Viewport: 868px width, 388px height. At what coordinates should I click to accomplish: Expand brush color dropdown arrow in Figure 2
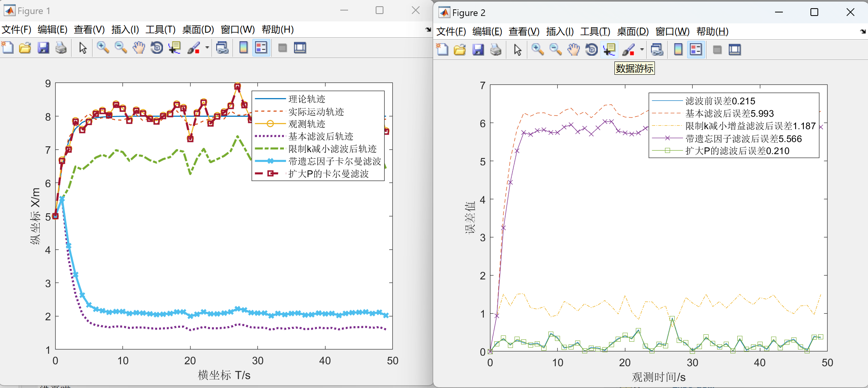(x=642, y=50)
